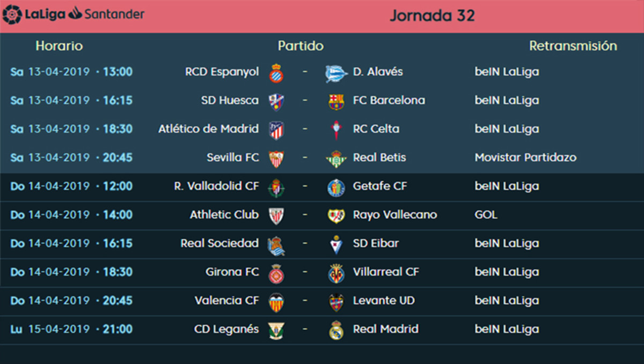Click the RCD Espanyol club crest

click(x=276, y=72)
